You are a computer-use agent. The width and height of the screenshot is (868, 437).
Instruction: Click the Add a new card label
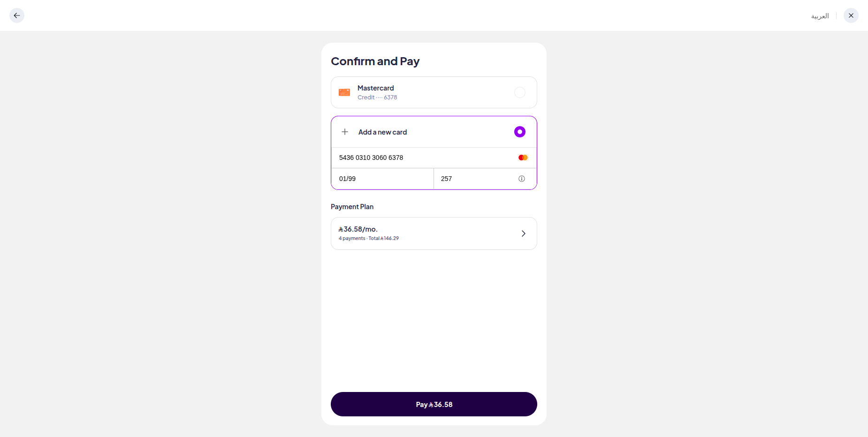(382, 132)
